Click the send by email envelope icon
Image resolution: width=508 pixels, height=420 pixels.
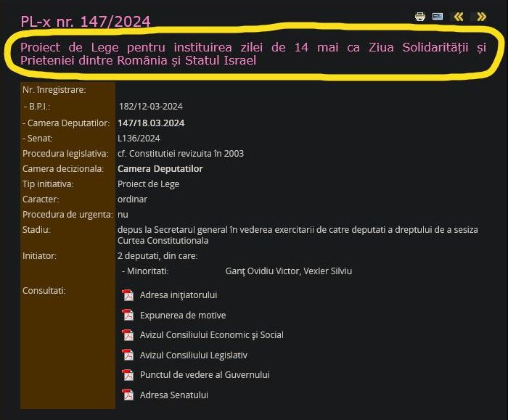(438, 17)
